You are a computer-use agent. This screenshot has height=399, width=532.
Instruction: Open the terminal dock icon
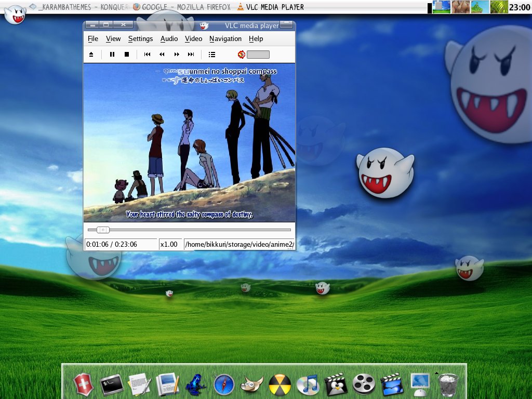coord(111,384)
